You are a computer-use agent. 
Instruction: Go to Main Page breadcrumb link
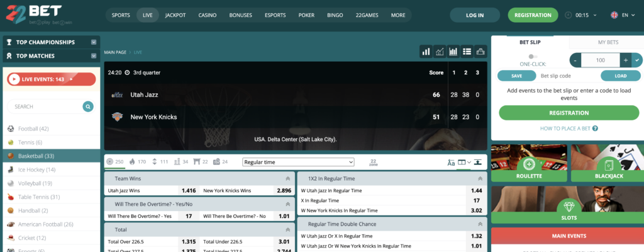(115, 52)
